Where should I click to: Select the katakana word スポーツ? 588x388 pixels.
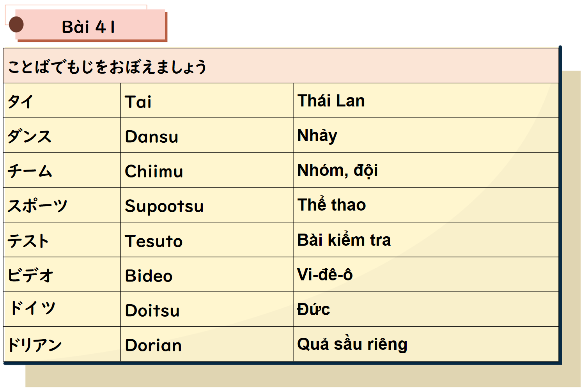(37, 206)
